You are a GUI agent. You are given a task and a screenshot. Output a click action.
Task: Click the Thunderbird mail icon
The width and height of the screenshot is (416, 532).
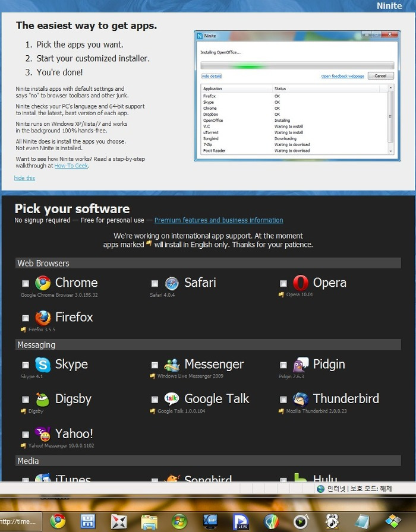301,400
